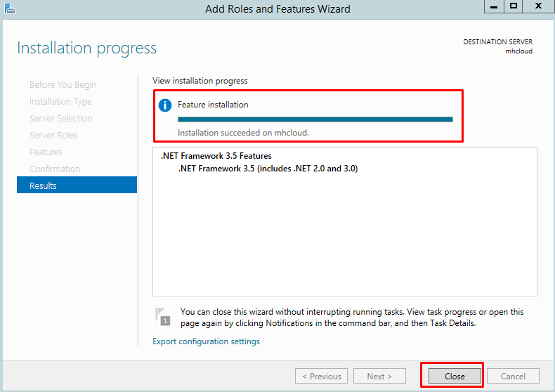Viewport: 555px width, 392px height.
Task: Select .NET Framework 3.5 Features entry
Action: [216, 156]
